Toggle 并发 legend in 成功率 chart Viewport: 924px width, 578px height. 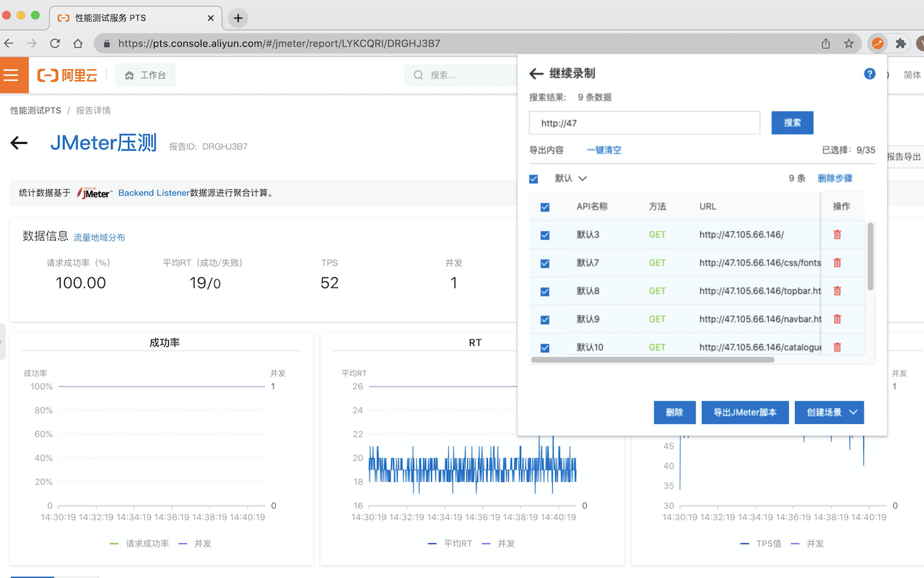pyautogui.click(x=195, y=543)
